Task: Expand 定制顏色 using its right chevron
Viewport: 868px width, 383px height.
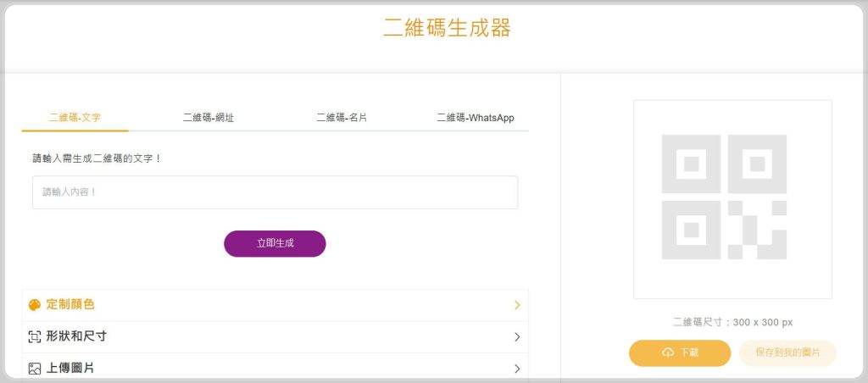Action: click(x=517, y=305)
